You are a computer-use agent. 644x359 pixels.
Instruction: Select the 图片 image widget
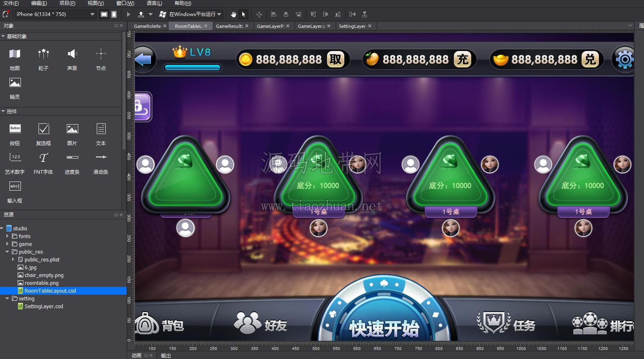click(x=72, y=134)
